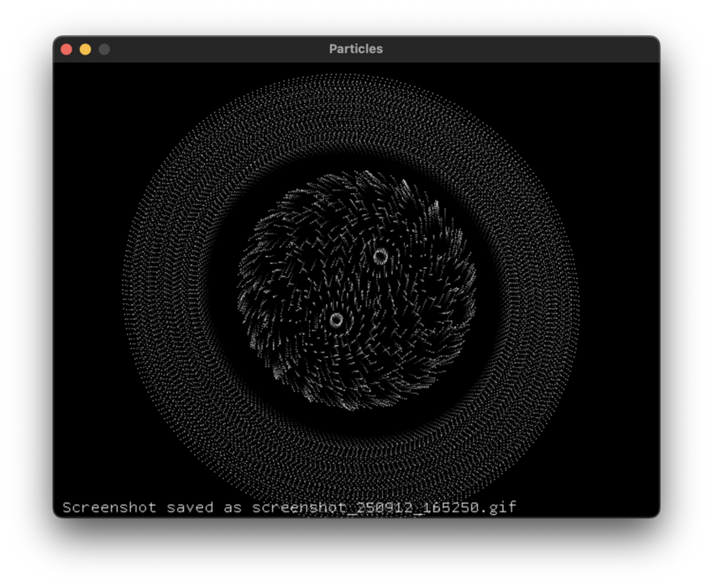
Task: Toggle the yellow minimize control
Action: (84, 49)
